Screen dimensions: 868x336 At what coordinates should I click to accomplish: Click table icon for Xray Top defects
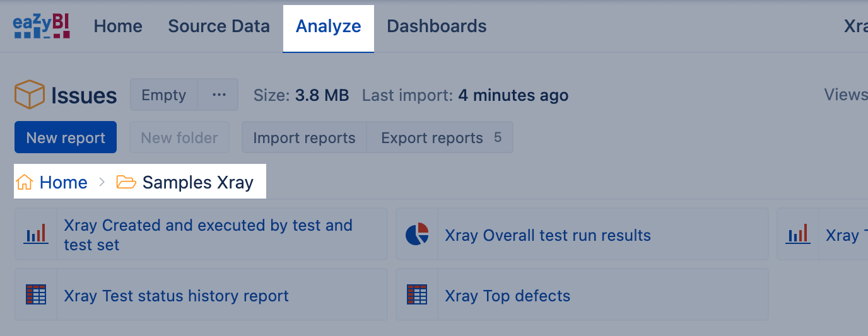coord(417,295)
